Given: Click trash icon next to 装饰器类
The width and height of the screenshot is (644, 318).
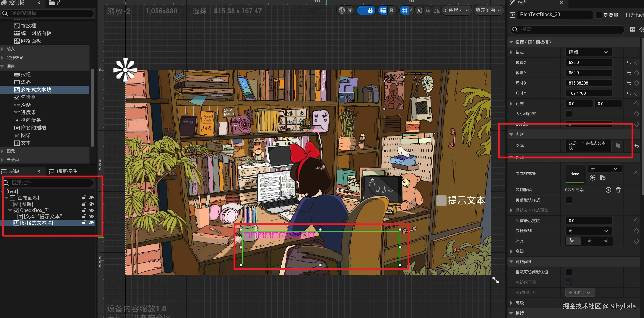Looking at the screenshot, I should coord(618,190).
